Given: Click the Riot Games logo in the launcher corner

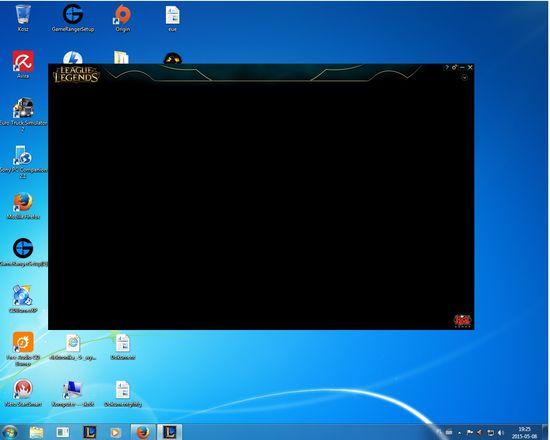Looking at the screenshot, I should click(463, 321).
